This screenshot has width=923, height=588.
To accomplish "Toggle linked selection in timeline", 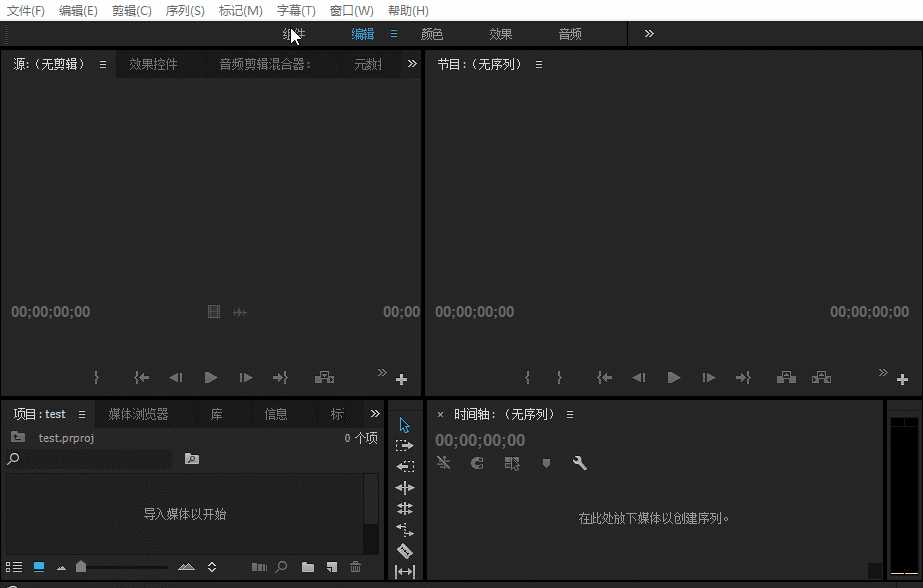I will click(512, 463).
